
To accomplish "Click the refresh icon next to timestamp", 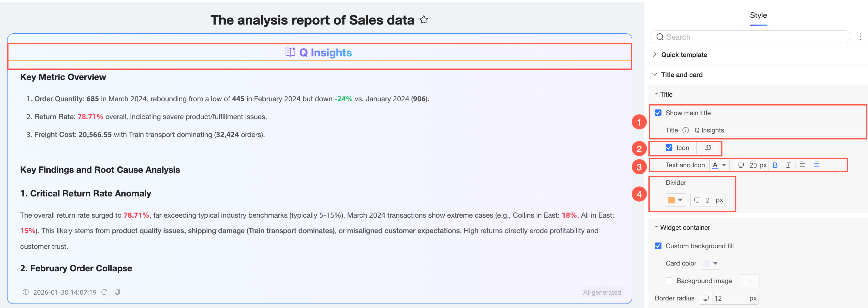I will [x=104, y=292].
